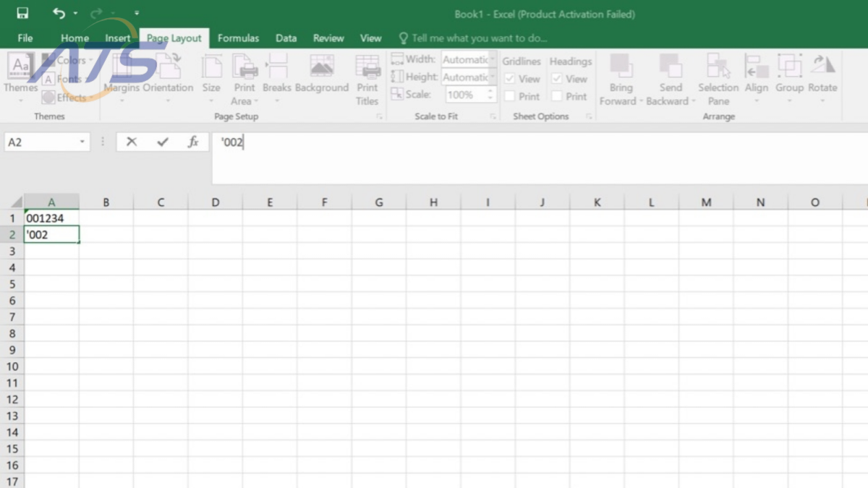Toggle Headings Print checkbox
The height and width of the screenshot is (488, 868).
[556, 96]
